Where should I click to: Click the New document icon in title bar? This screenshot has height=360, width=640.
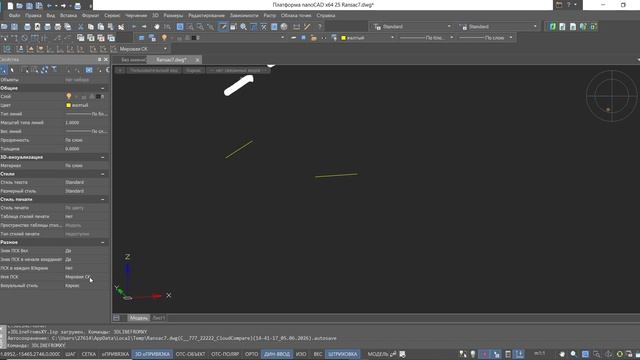[10, 6]
